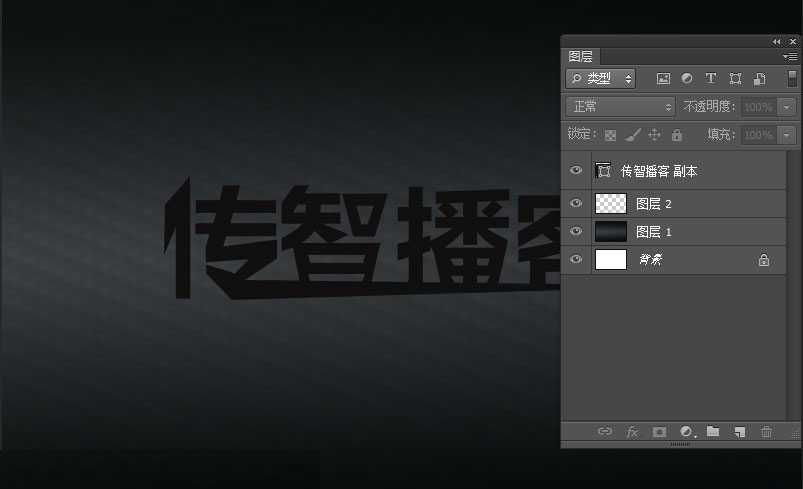Filter layers by shape layer icon
Image resolution: width=803 pixels, height=489 pixels.
pos(735,78)
